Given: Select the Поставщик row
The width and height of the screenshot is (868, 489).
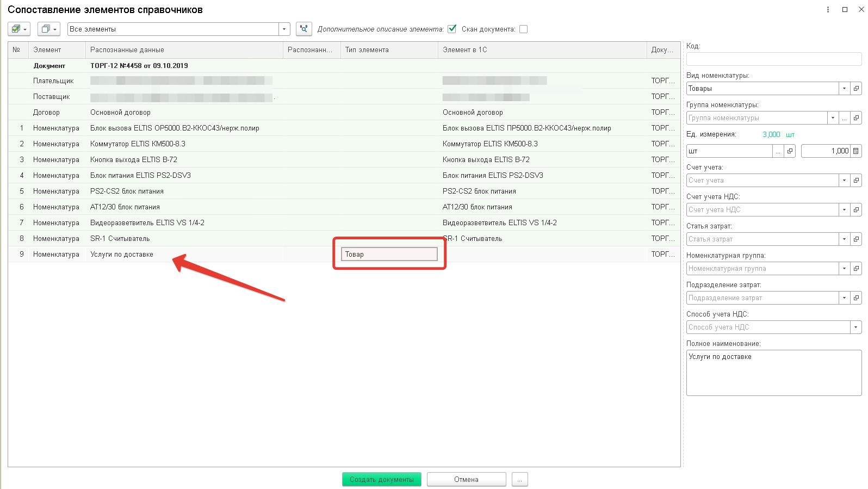Looking at the screenshot, I should (344, 96).
